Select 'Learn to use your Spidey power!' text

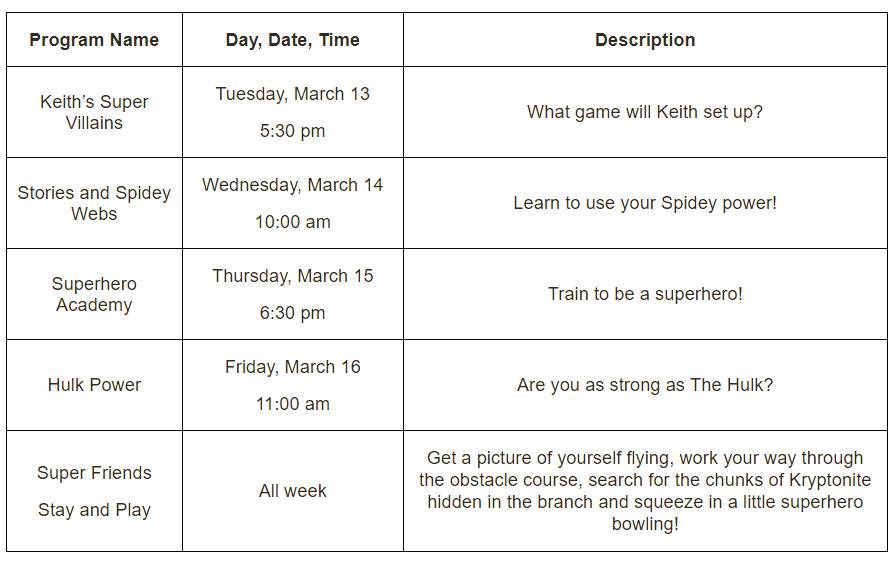(645, 203)
